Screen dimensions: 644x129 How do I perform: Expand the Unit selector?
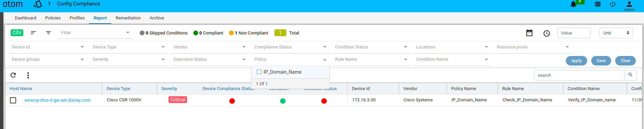[616, 33]
